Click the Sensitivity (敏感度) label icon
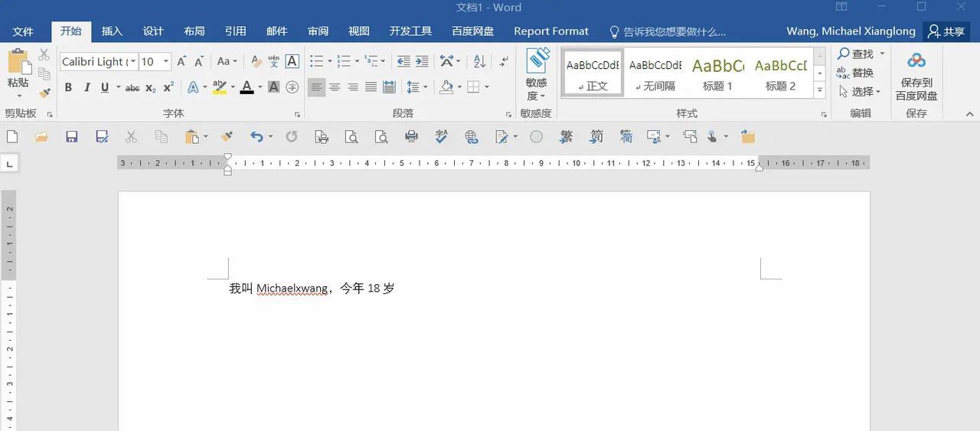The height and width of the screenshot is (431, 980). (537, 74)
